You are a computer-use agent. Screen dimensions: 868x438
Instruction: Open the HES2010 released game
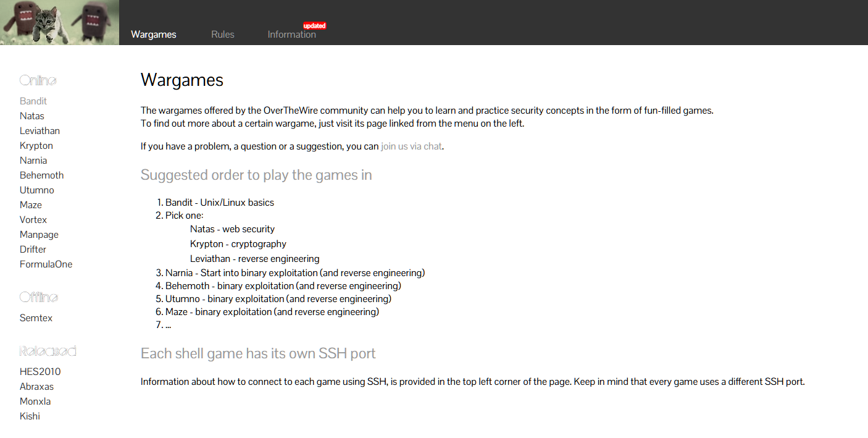click(x=40, y=372)
